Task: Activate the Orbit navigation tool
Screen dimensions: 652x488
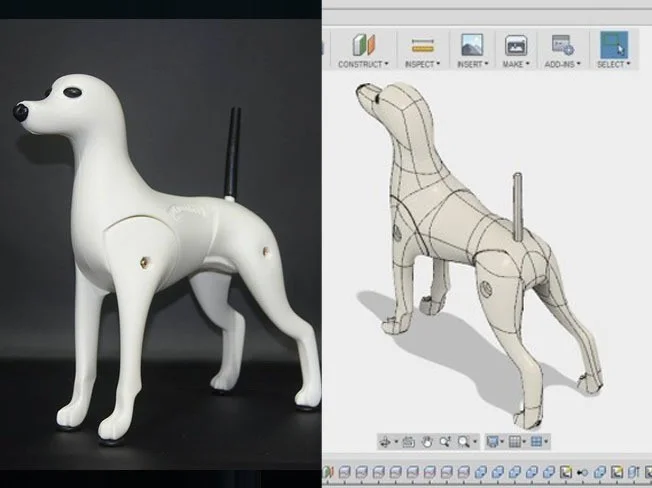Action: pyautogui.click(x=387, y=441)
